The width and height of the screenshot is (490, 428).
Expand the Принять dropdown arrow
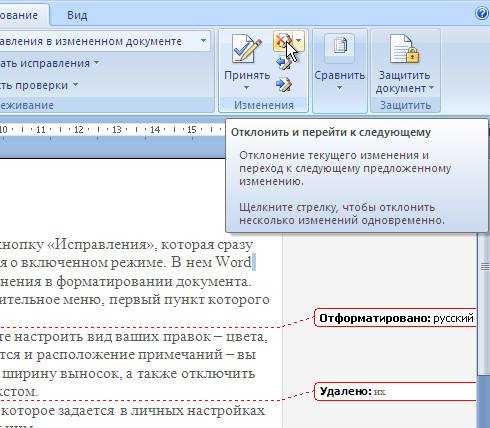(x=247, y=88)
